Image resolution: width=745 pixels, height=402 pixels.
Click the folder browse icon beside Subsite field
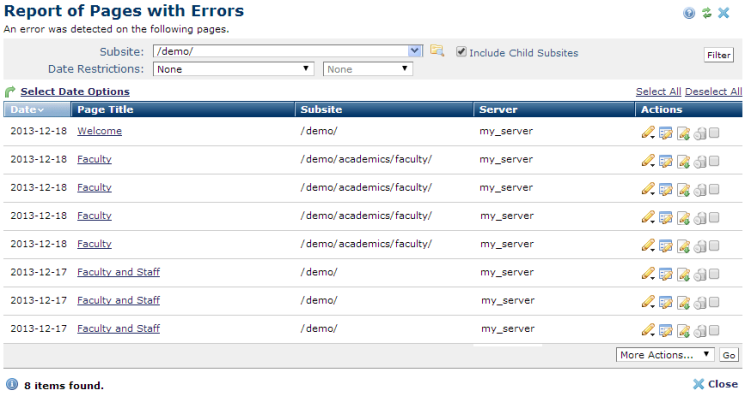(436, 51)
